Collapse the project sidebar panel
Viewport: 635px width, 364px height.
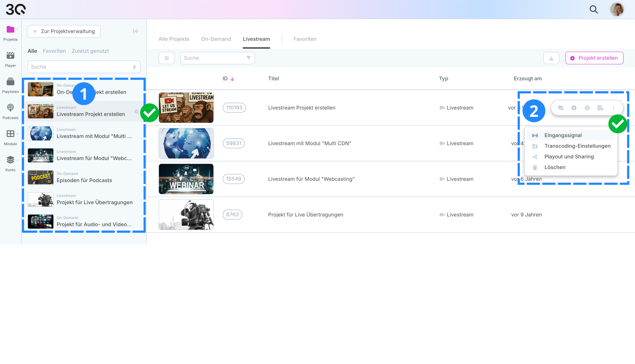[x=135, y=31]
